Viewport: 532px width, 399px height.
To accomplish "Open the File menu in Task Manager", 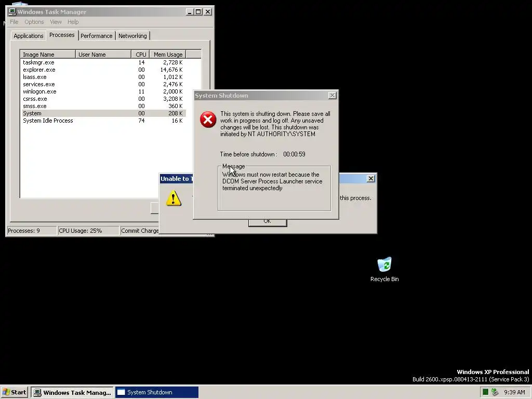I will click(14, 22).
